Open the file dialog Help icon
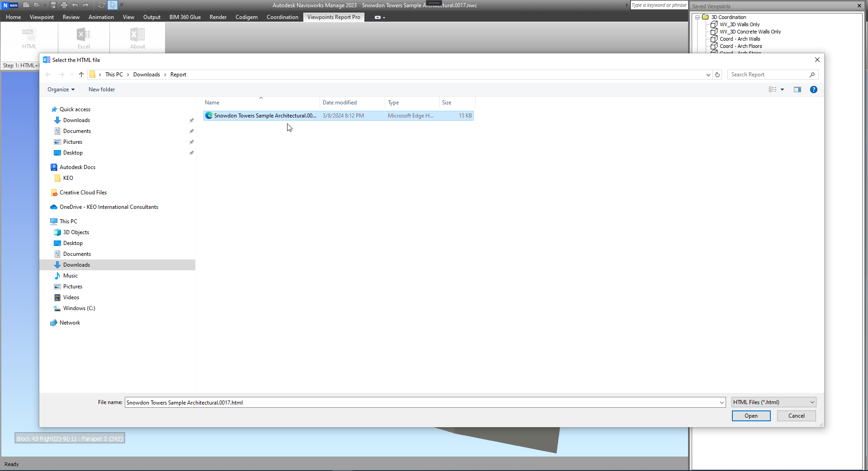Viewport: 868px width, 471px height. click(814, 89)
